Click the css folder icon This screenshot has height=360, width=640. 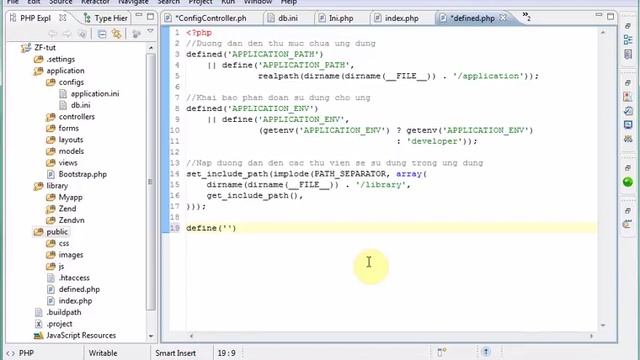(x=51, y=243)
